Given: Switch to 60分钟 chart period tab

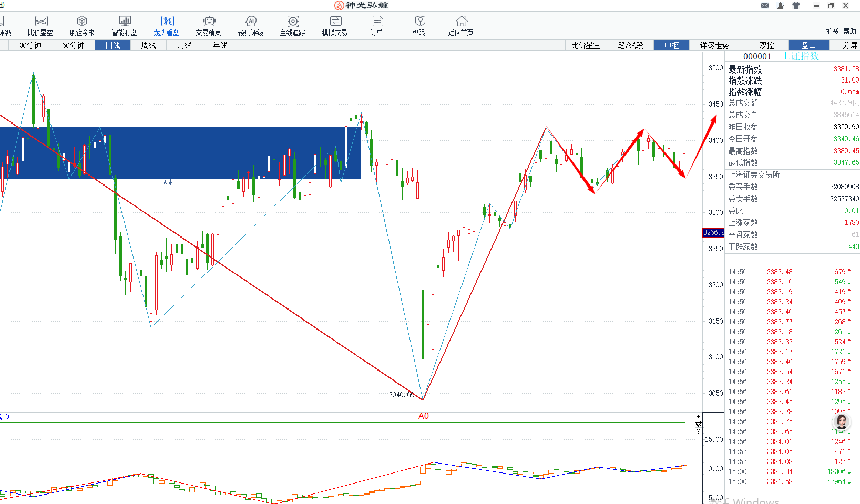Looking at the screenshot, I should pos(73,45).
